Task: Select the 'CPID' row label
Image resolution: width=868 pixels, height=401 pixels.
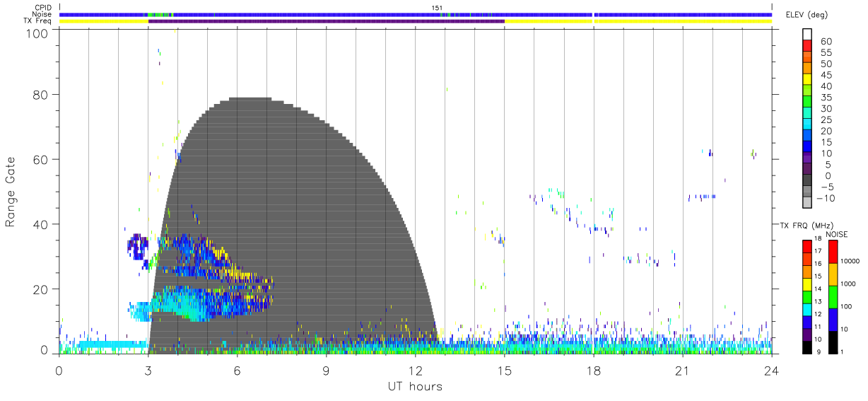Action: click(43, 8)
